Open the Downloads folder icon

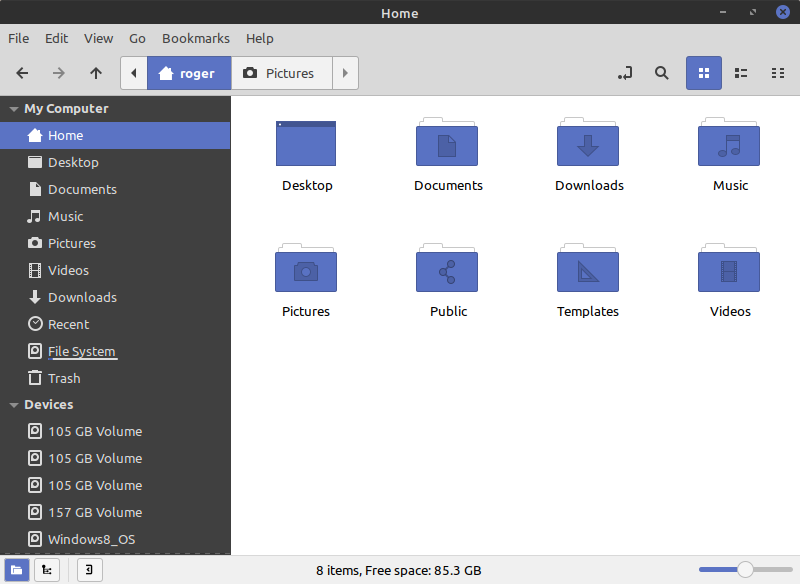click(x=588, y=144)
